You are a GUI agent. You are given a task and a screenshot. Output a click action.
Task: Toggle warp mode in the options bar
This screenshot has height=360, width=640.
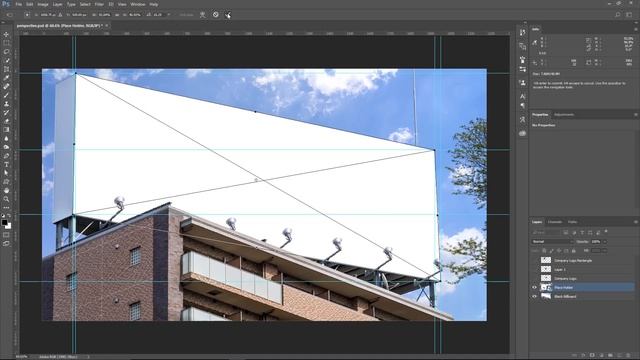[x=202, y=15]
